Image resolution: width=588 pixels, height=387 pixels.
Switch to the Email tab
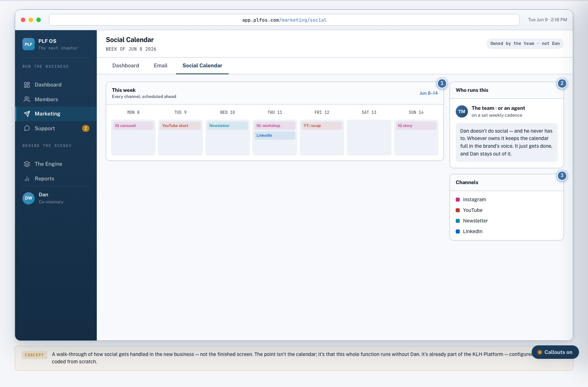point(160,66)
